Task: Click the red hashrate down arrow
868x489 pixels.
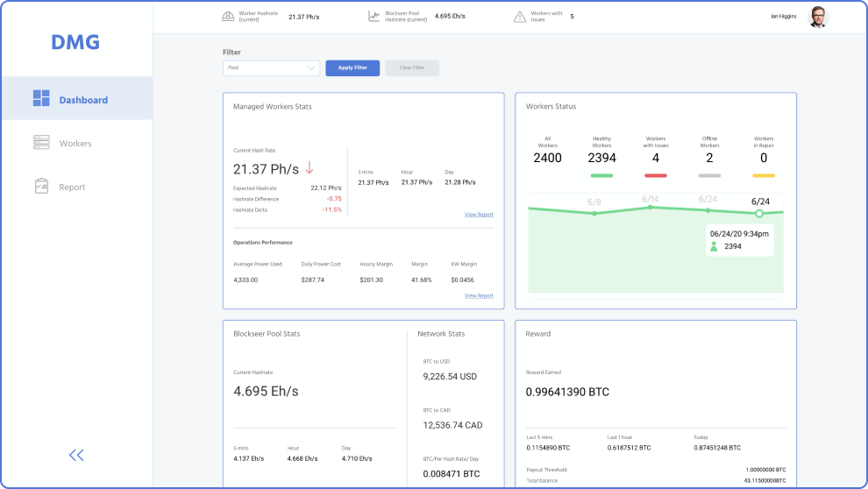Action: tap(309, 168)
